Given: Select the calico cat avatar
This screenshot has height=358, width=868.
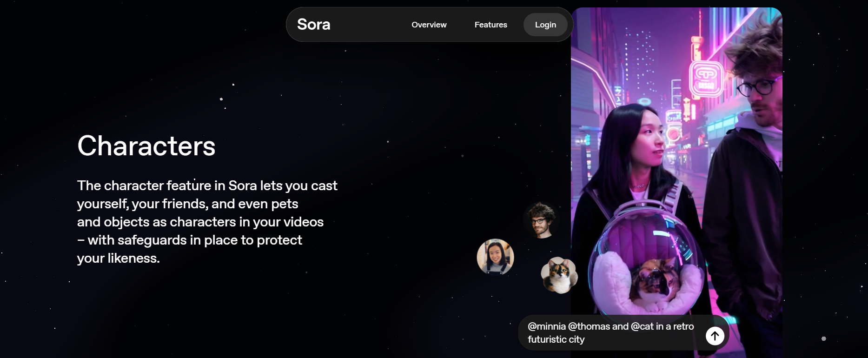Looking at the screenshot, I should (x=559, y=275).
